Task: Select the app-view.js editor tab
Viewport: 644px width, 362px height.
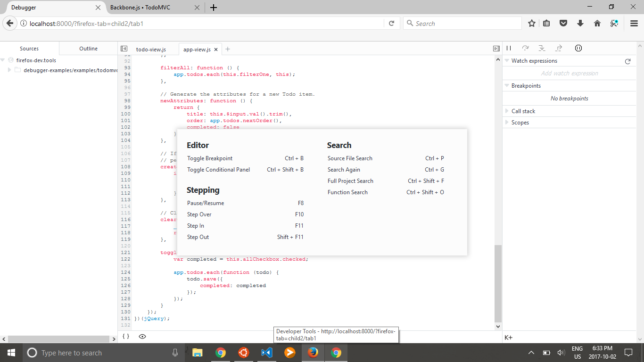Action: coord(197,49)
